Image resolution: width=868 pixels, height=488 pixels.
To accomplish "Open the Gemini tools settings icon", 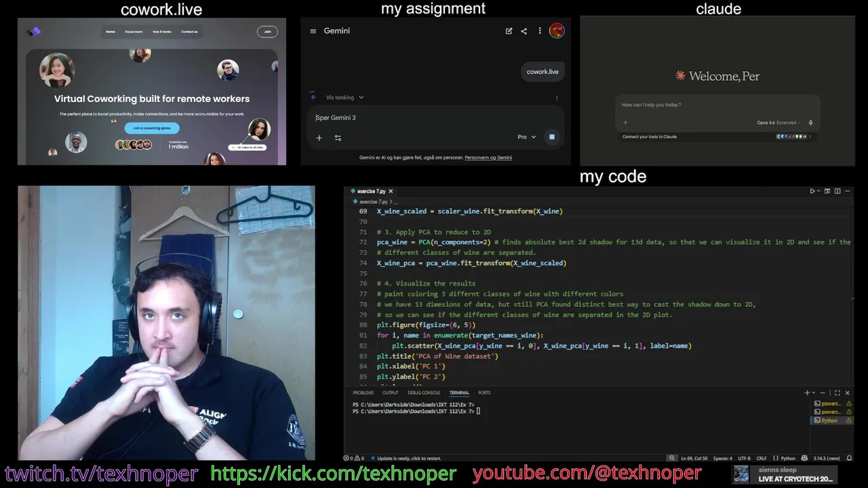I will click(x=338, y=138).
